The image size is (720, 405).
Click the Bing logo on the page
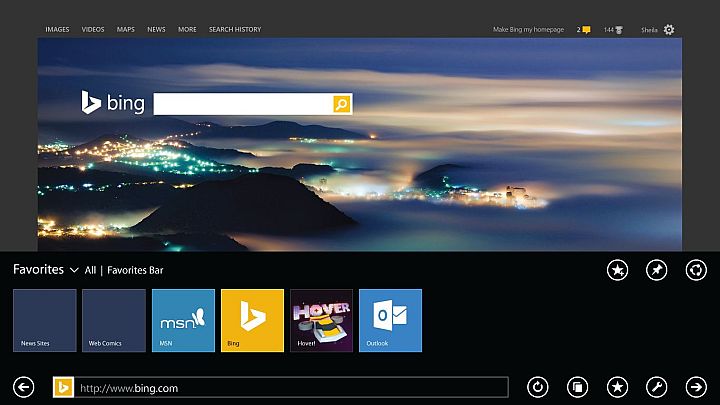(113, 102)
